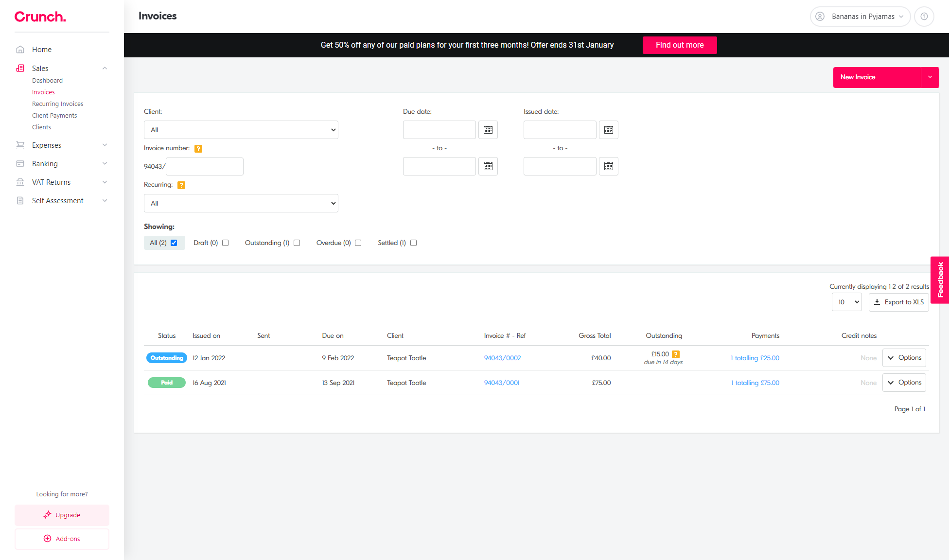Tick the Draft (0) checkbox
This screenshot has width=949, height=560.
(225, 243)
